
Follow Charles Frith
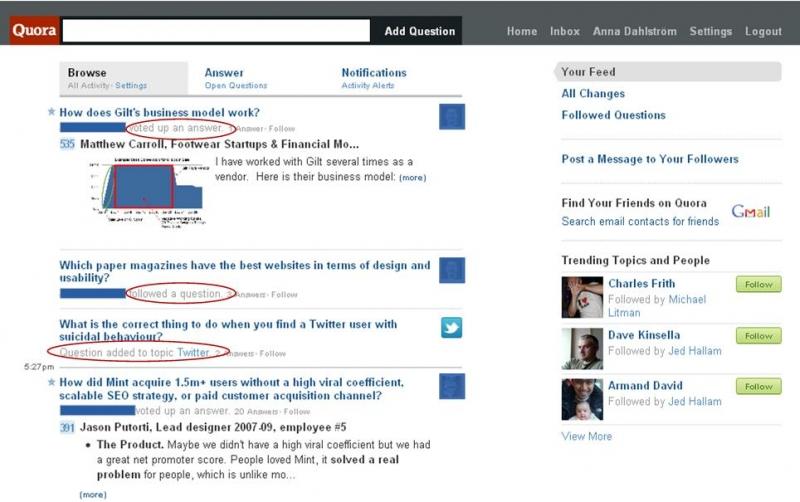[x=759, y=284]
